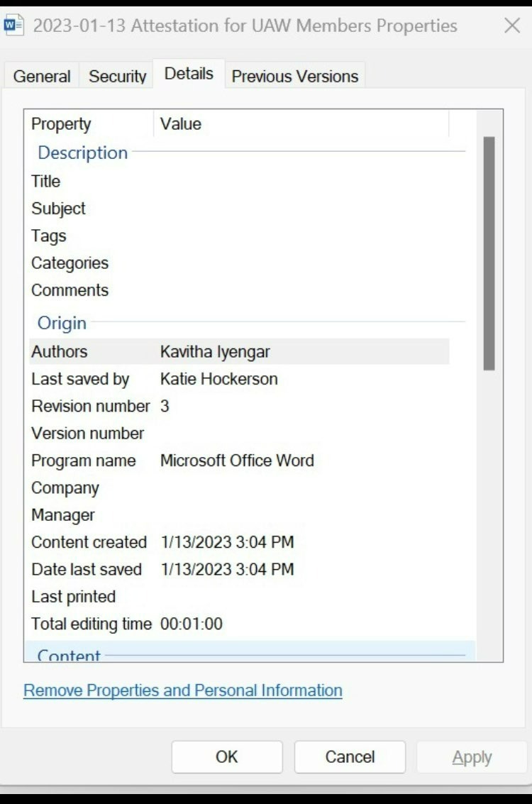Click the vertical scrollbar thumb in details list
This screenshot has height=804, width=532.
click(489, 253)
